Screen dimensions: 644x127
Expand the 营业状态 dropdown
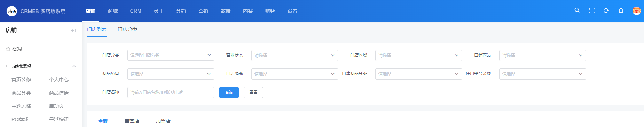pos(294,55)
